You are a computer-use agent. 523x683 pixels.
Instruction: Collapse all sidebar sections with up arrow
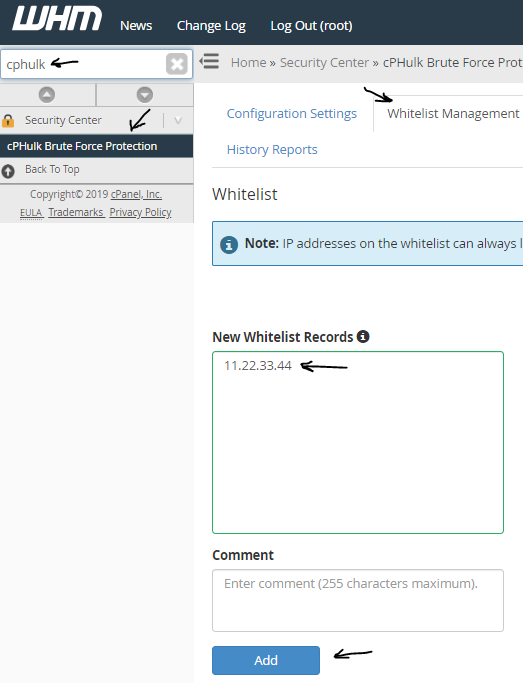click(47, 95)
